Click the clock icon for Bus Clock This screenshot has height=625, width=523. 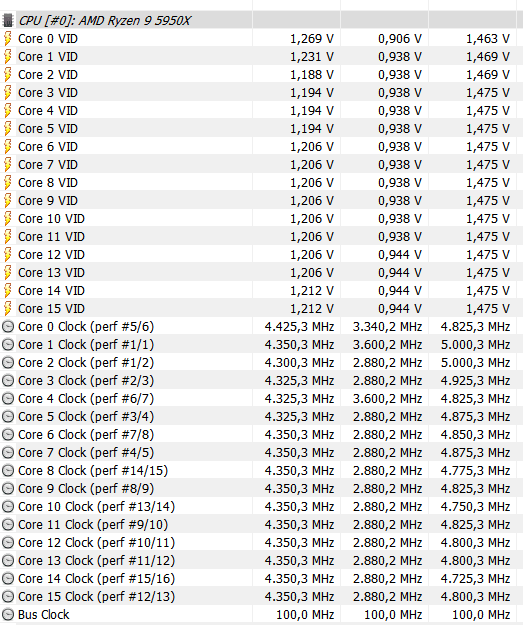(8, 615)
